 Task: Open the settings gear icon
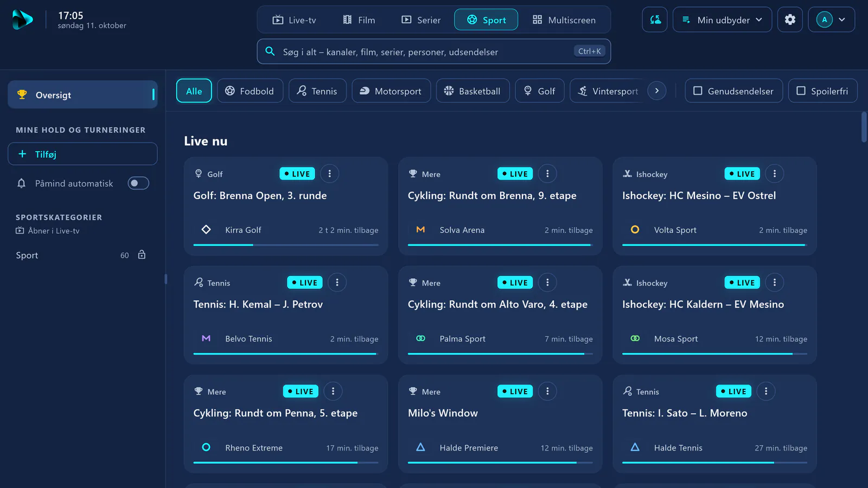(790, 20)
